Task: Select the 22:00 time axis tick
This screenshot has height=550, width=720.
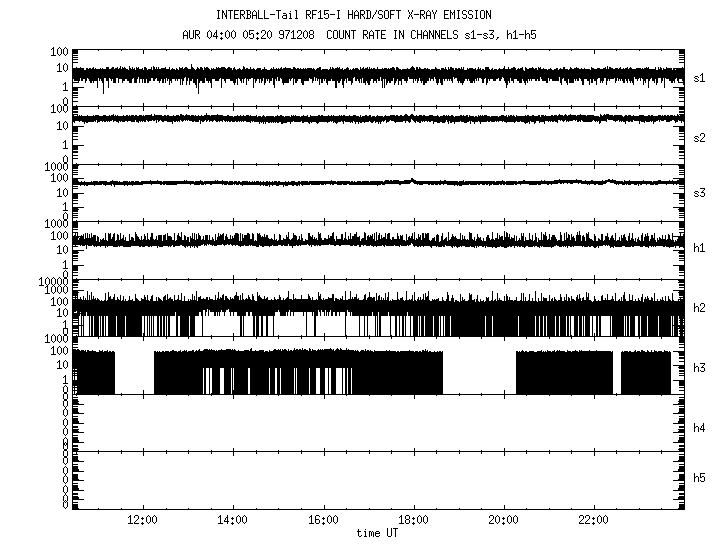Action: [x=594, y=521]
